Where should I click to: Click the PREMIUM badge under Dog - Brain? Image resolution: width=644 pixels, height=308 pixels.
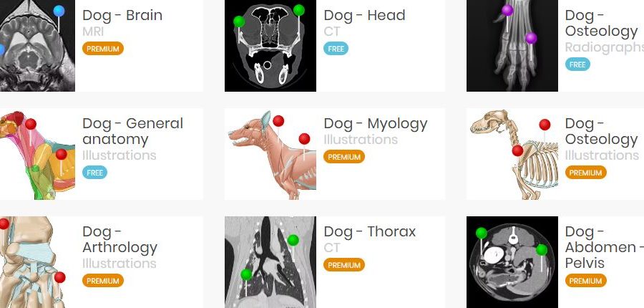[x=102, y=49]
